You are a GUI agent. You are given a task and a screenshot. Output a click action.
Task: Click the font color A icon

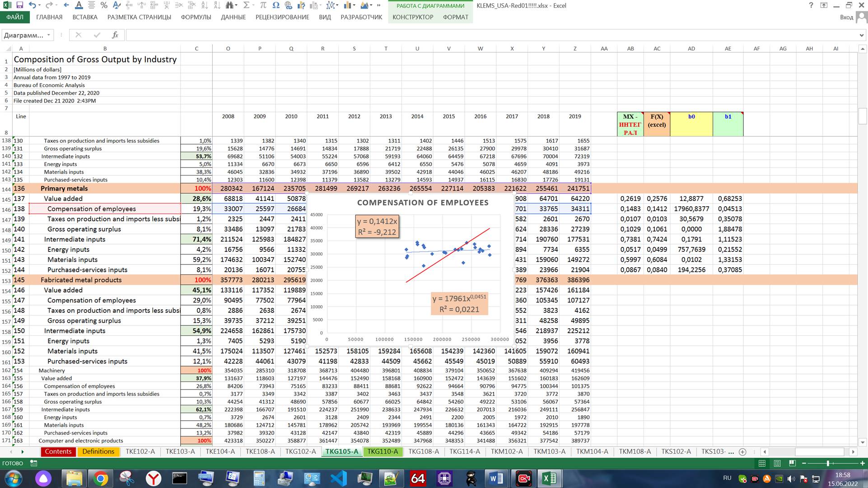click(79, 5)
